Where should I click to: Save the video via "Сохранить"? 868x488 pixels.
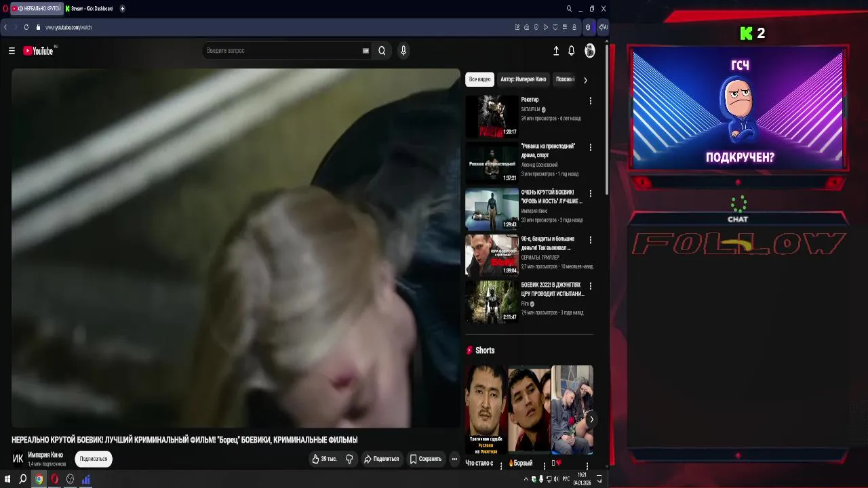[x=425, y=459]
